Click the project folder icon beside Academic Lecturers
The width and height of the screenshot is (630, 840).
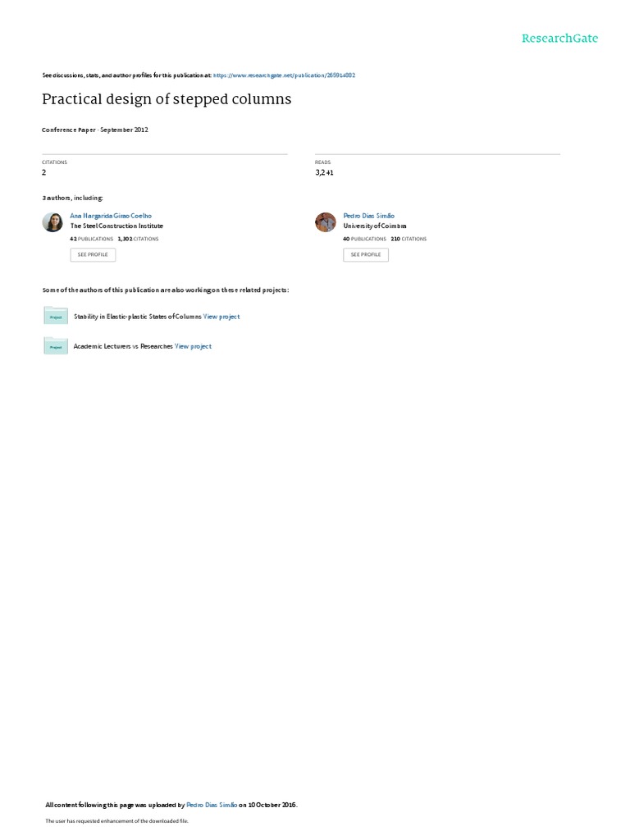pyautogui.click(x=56, y=345)
